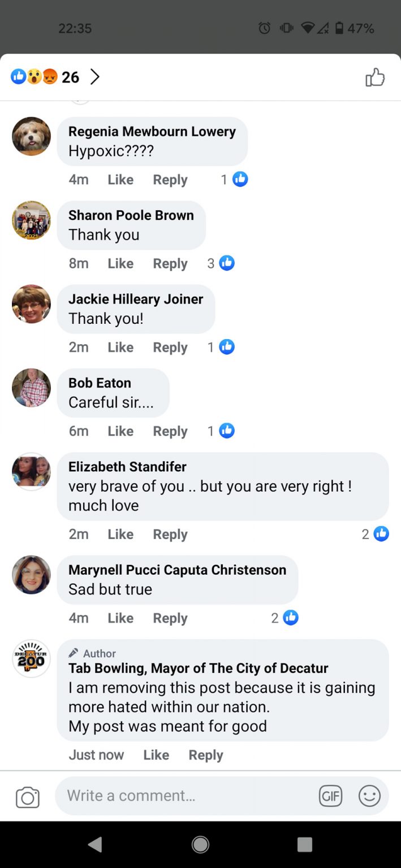Viewport: 401px width, 868px height.
Task: Open the GIF picker icon
Action: (330, 796)
